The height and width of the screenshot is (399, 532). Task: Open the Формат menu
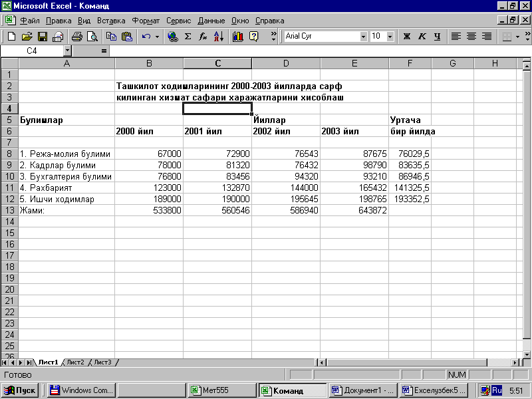tap(146, 21)
